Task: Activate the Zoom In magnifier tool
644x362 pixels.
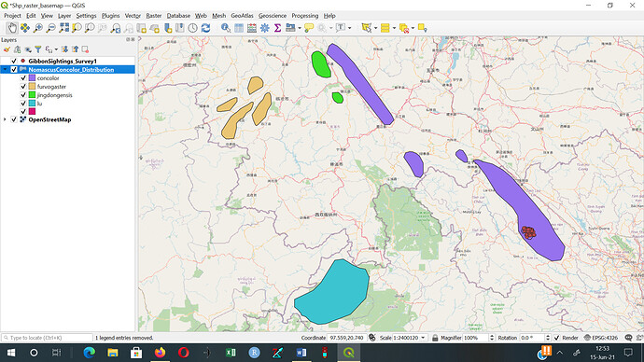Action: (x=37, y=28)
